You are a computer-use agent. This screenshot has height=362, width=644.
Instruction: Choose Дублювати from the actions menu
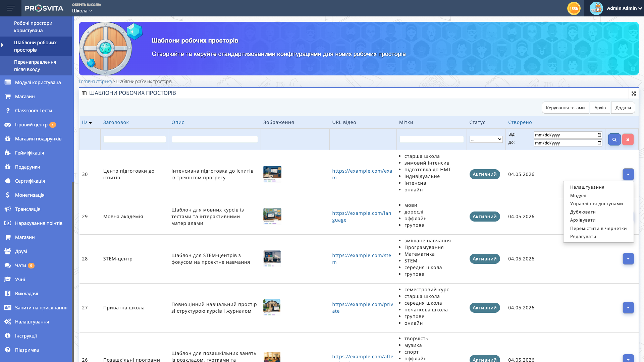pos(583,212)
